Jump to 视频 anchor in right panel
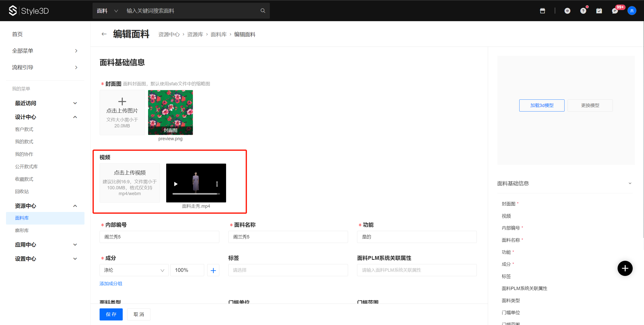The height and width of the screenshot is (325, 644). 506,216
